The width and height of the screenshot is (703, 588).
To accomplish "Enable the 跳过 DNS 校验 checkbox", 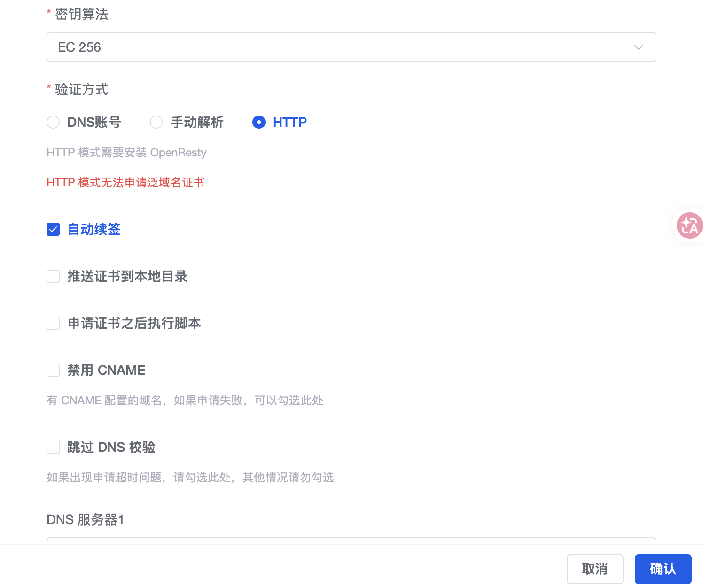I will tap(53, 447).
